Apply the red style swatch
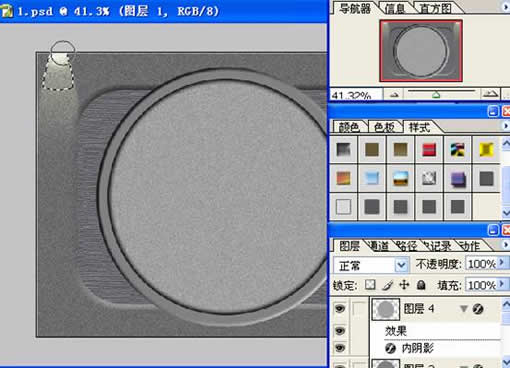Image resolution: width=510 pixels, height=368 pixels. pos(429,150)
